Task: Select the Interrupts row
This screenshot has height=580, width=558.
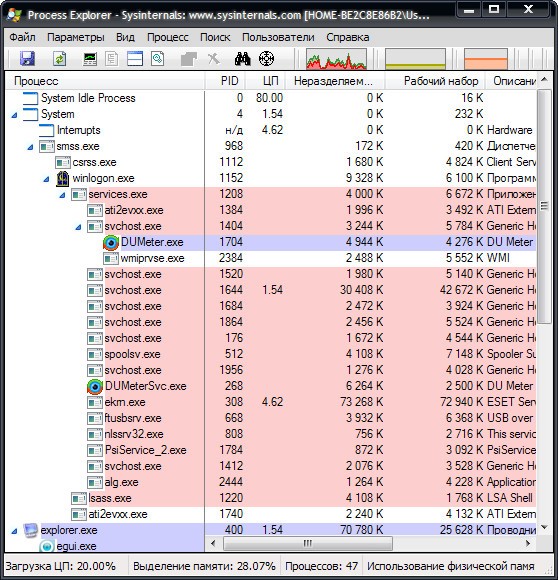Action: [271, 130]
